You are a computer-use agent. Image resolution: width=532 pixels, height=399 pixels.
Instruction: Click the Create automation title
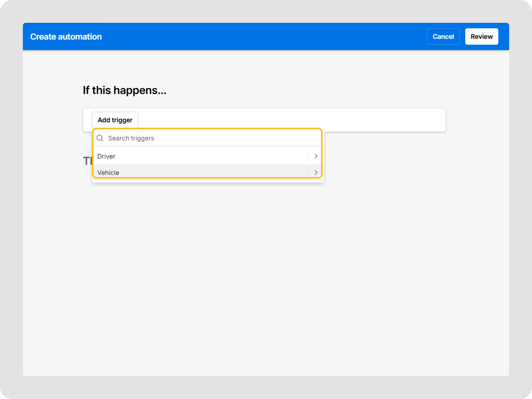[66, 37]
